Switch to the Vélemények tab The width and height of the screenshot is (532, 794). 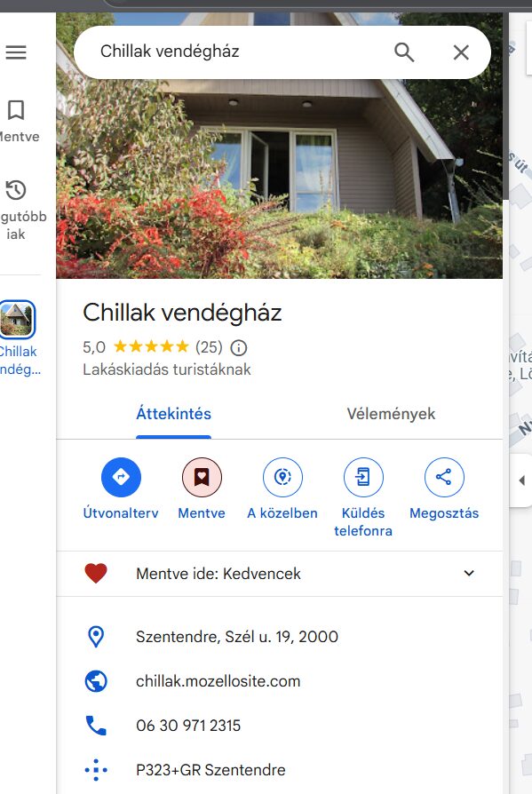coord(391,414)
